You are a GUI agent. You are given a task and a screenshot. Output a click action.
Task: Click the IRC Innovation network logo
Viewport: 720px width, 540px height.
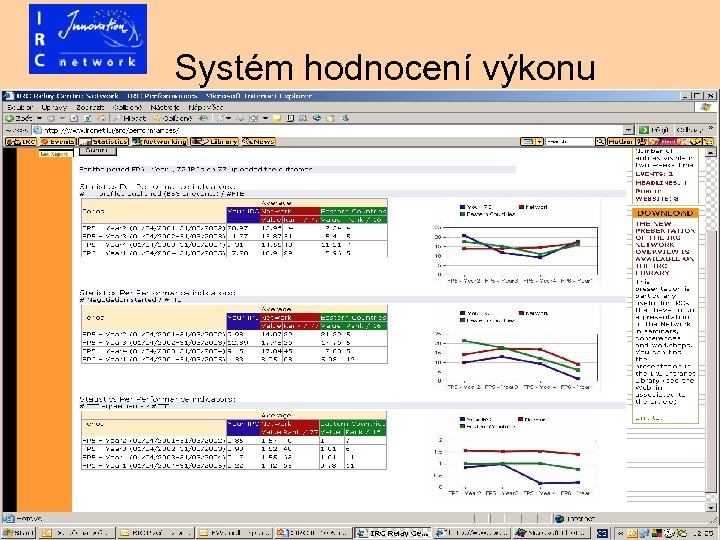click(88, 39)
